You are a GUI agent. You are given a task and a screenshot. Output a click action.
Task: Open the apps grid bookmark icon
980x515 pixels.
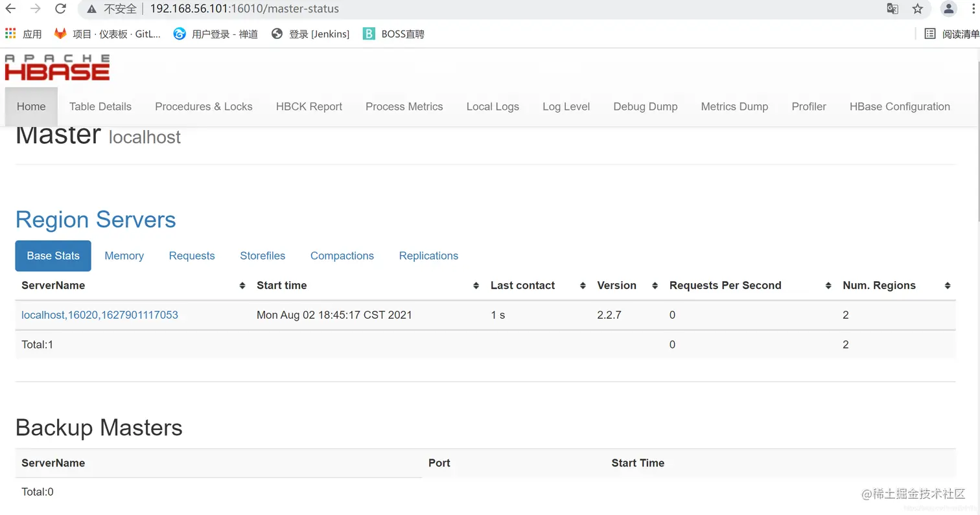coord(10,34)
